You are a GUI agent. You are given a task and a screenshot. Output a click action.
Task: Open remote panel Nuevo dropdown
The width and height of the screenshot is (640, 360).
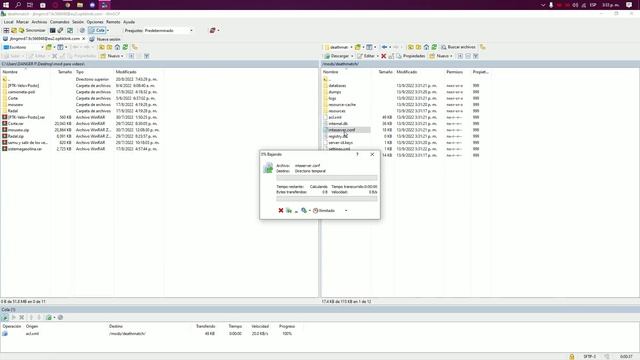(441, 56)
